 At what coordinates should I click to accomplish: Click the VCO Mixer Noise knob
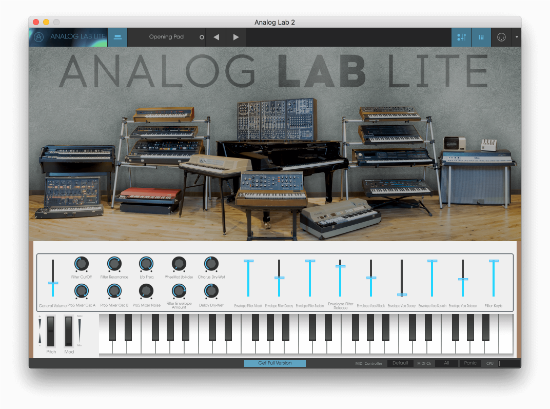click(x=146, y=291)
